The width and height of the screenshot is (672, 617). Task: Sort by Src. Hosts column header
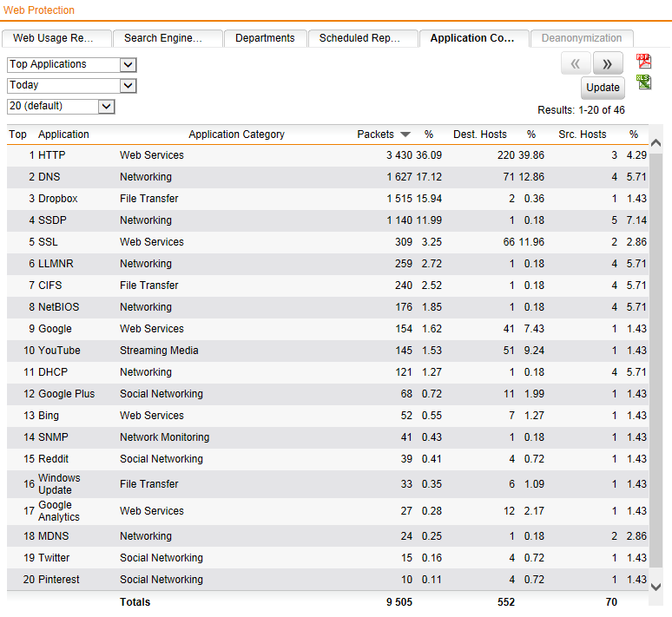(x=582, y=135)
